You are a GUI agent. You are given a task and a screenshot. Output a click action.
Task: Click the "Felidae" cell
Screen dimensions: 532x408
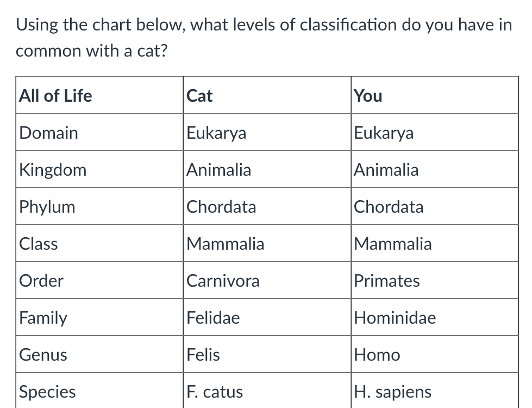[x=213, y=318]
